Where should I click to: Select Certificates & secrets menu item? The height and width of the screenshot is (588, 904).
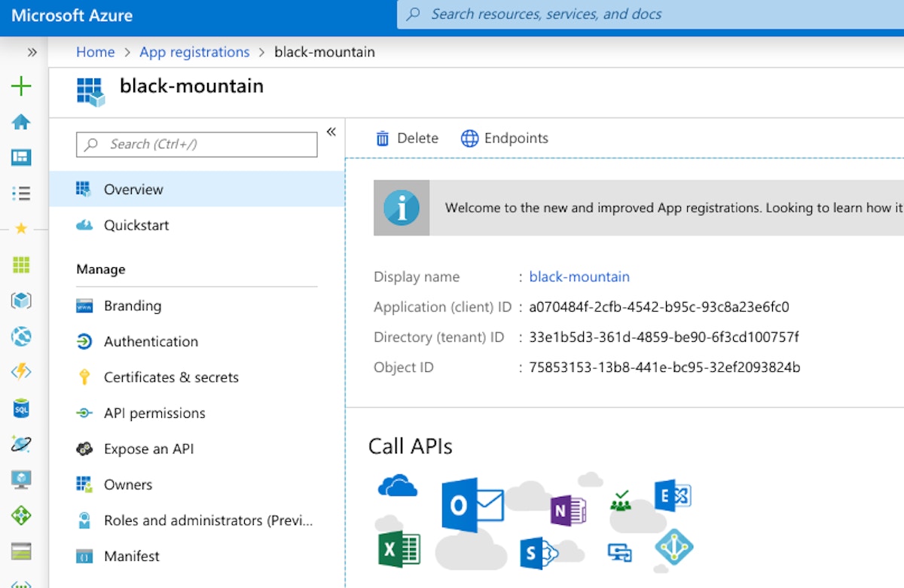point(171,377)
